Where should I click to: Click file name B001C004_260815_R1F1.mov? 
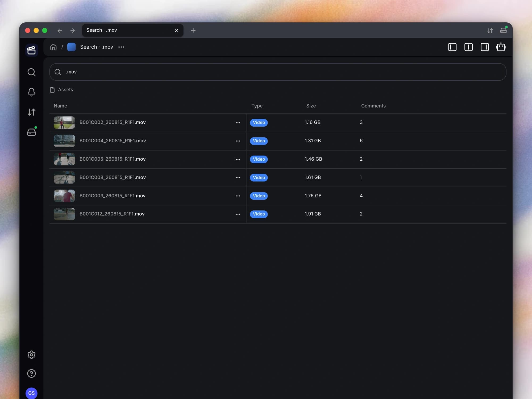point(113,141)
